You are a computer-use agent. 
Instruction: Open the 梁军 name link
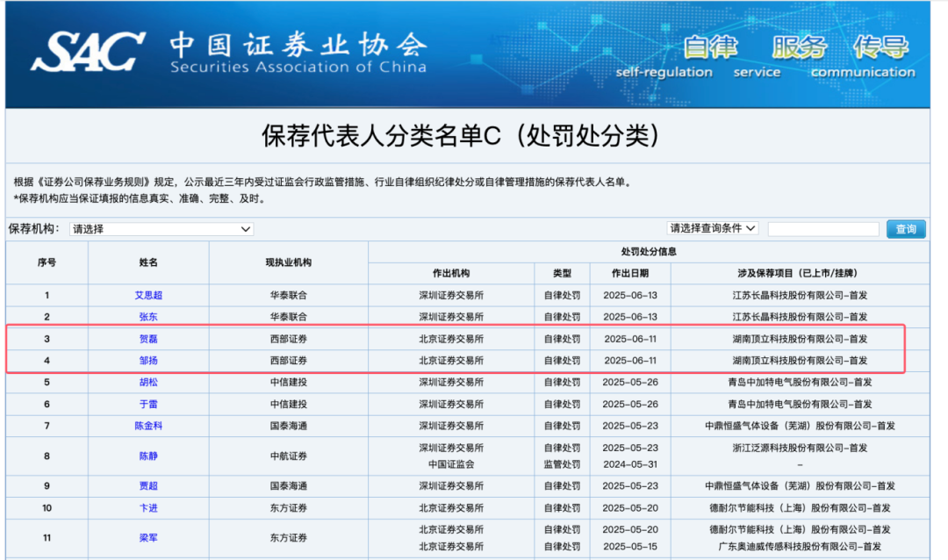tap(148, 538)
